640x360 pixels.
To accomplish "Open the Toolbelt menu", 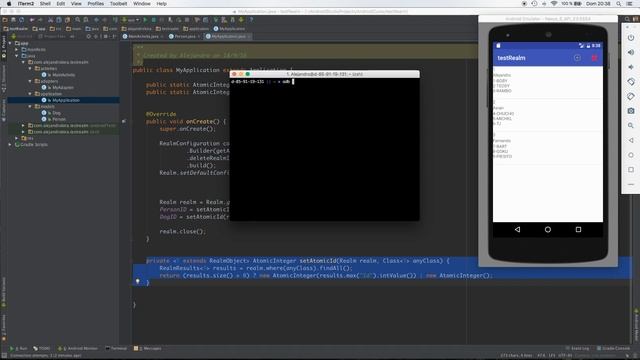I will coord(118,4).
